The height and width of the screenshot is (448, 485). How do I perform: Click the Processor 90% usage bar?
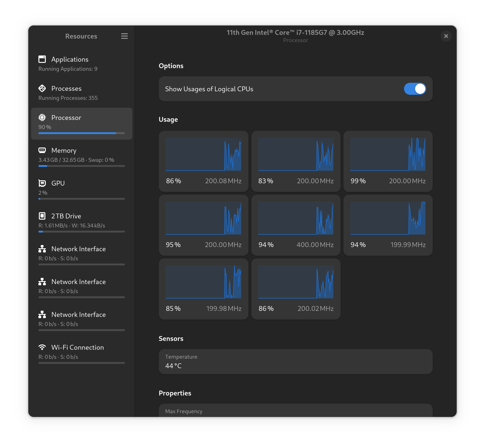[81, 133]
